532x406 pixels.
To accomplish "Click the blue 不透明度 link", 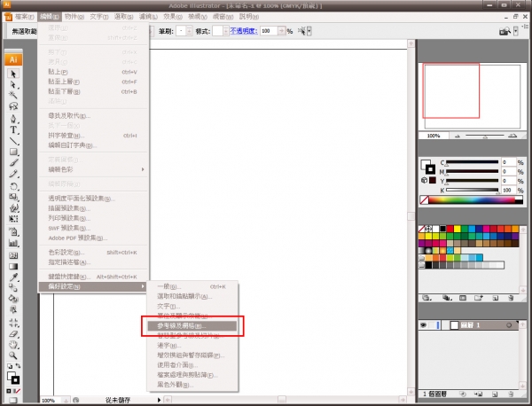I will coord(244,31).
